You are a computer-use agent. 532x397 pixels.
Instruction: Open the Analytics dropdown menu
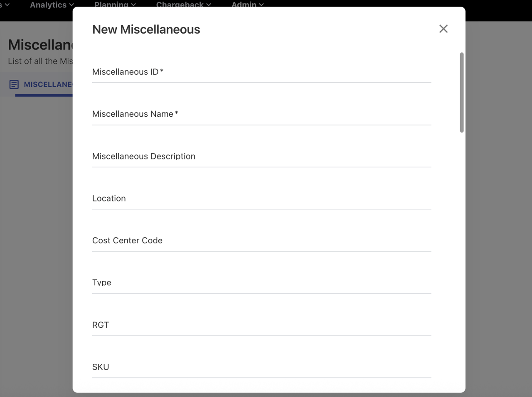52,5
